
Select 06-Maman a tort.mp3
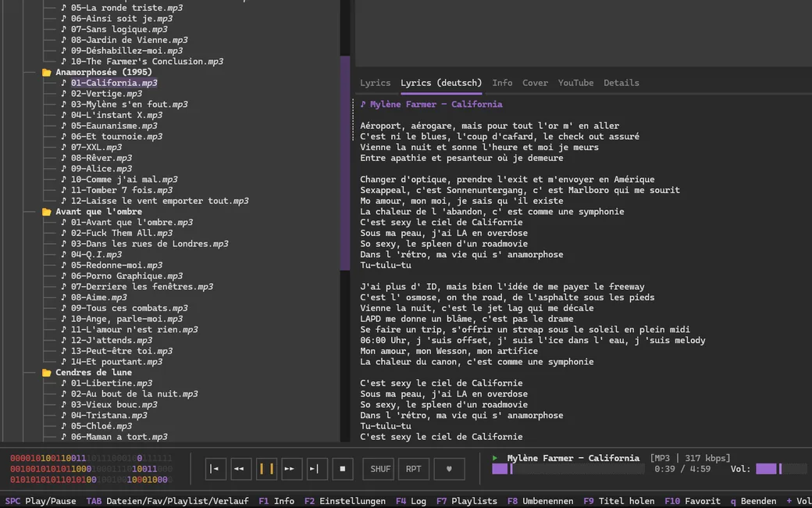(119, 437)
